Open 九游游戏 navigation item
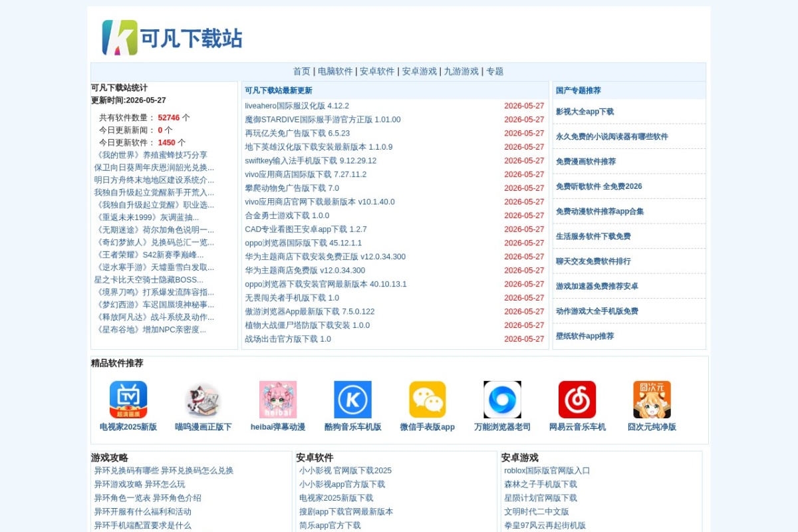 pos(462,71)
